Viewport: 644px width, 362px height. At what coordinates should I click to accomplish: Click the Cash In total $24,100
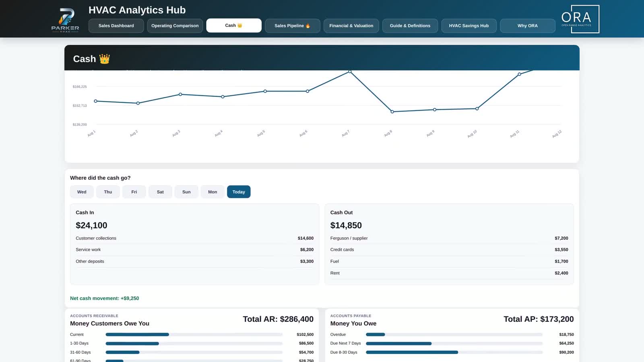pyautogui.click(x=91, y=226)
